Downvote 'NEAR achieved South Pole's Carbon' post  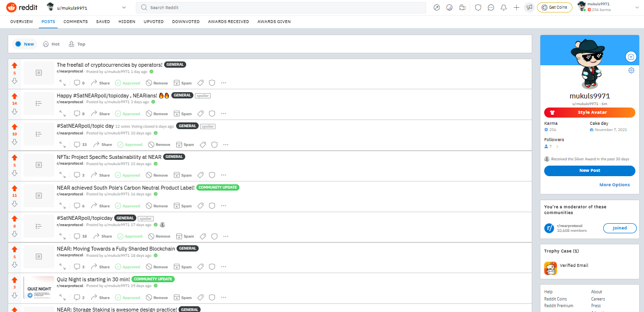pyautogui.click(x=14, y=203)
